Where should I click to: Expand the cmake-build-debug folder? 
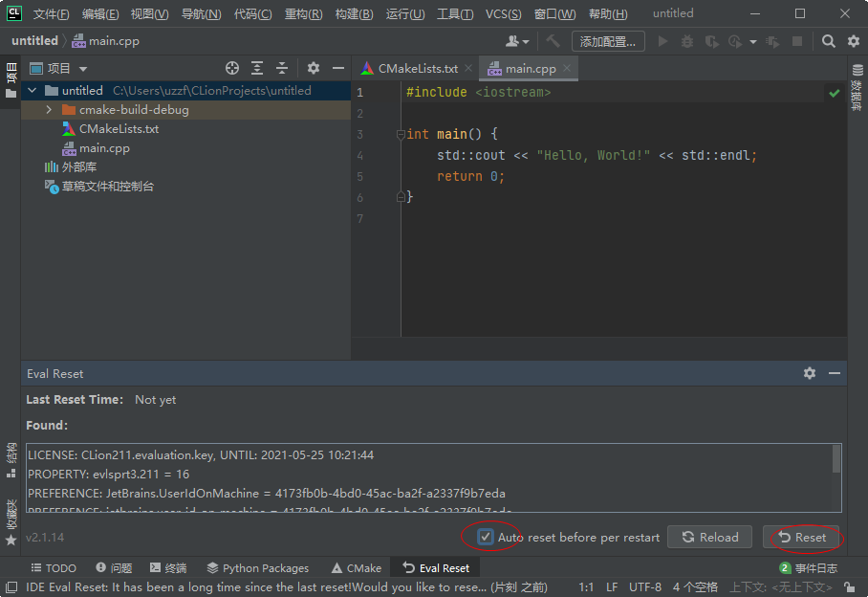pyautogui.click(x=49, y=110)
